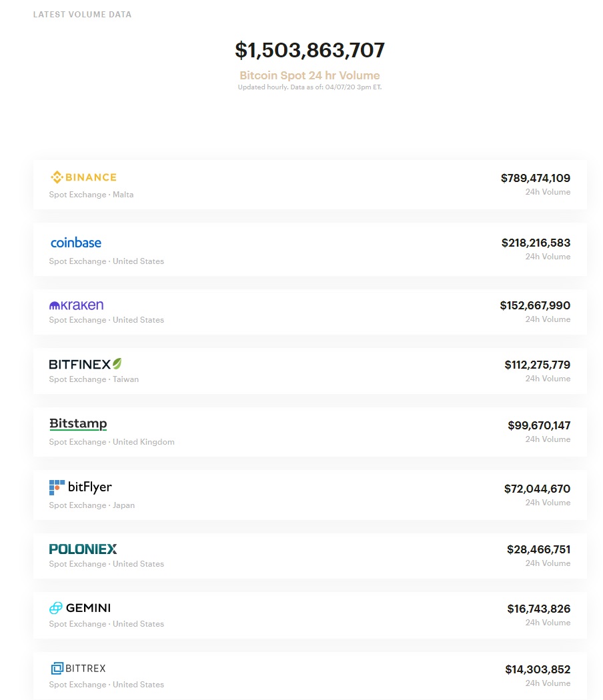Open the Kraken exchange logo

point(76,305)
